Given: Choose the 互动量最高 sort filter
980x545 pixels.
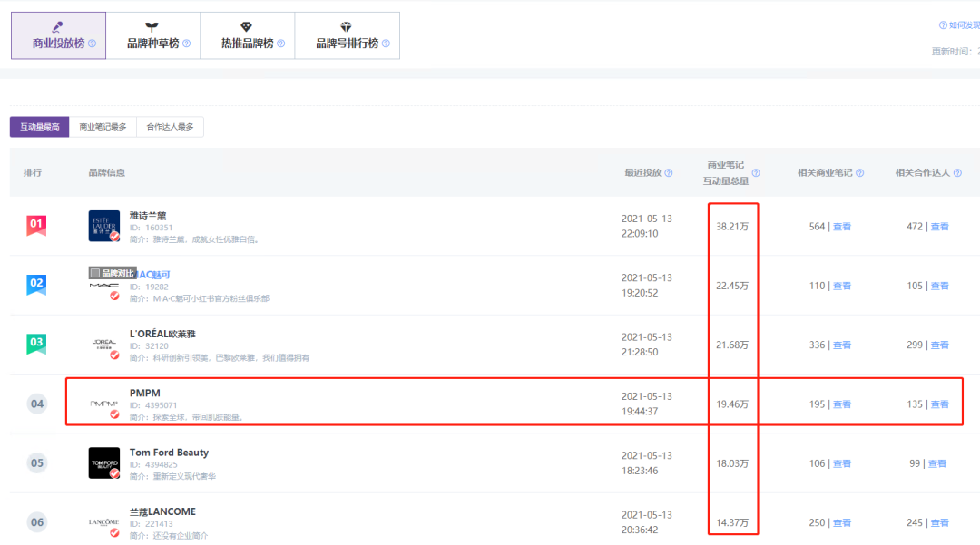Looking at the screenshot, I should [40, 127].
